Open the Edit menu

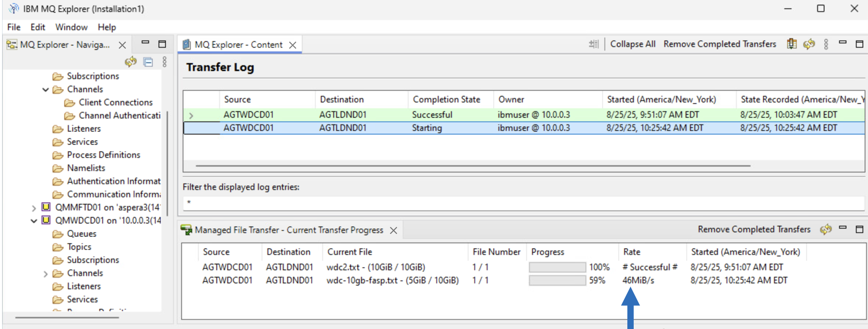tap(38, 27)
